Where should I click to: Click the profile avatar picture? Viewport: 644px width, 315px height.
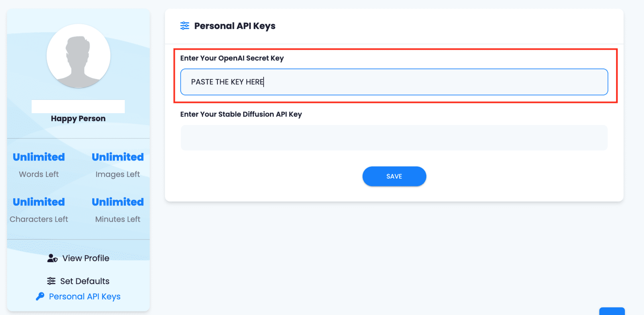78,56
